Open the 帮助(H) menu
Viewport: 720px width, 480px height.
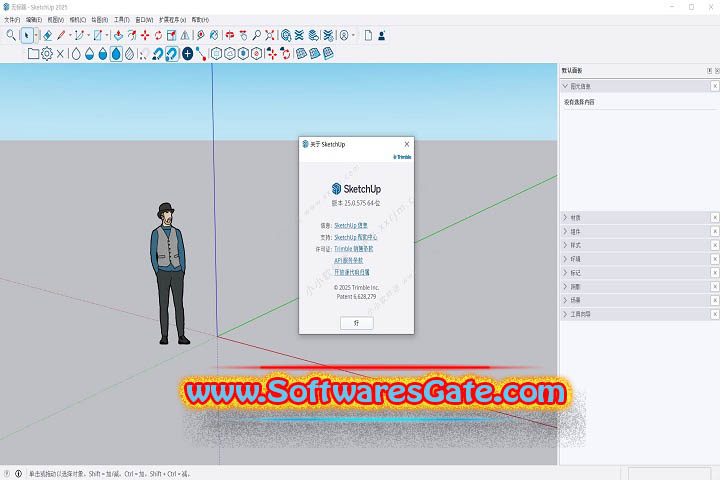point(200,20)
